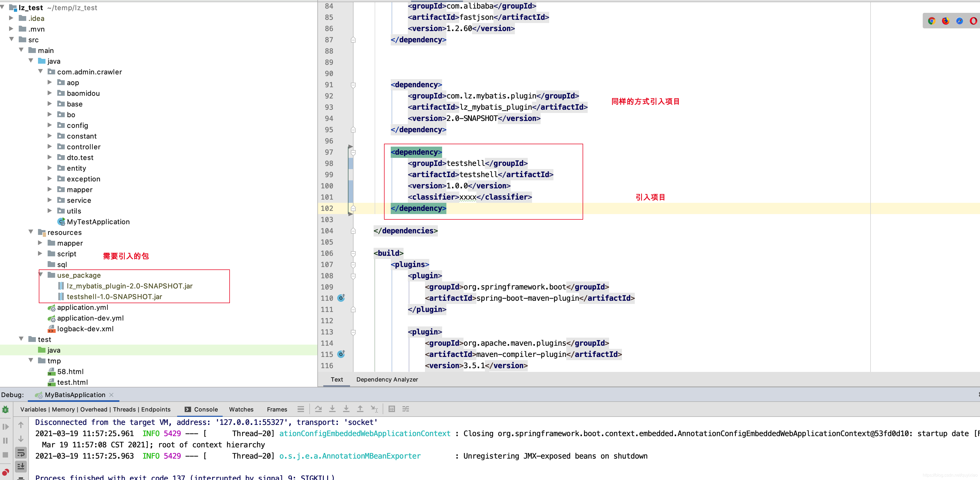This screenshot has width=980, height=480.
Task: Fold the dependency block at line 97
Action: coord(353,152)
